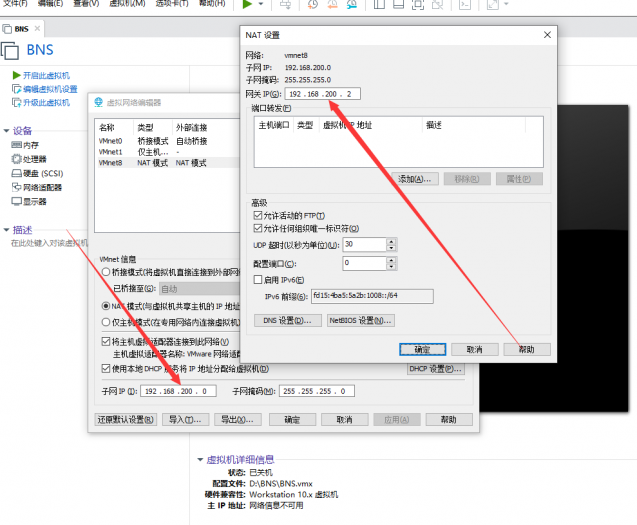The image size is (637, 525).
Task: Click the 子网掩码 field in network editor
Action: pos(317,391)
